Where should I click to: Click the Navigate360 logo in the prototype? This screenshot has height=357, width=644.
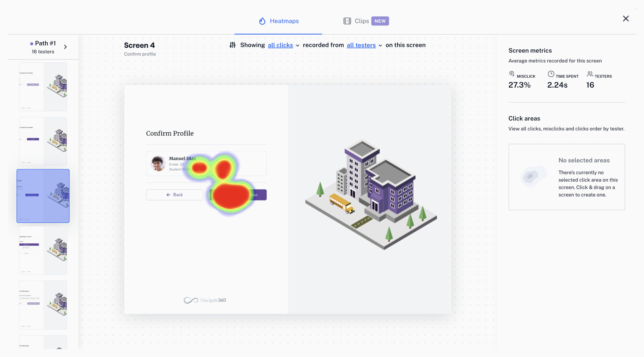coord(205,300)
